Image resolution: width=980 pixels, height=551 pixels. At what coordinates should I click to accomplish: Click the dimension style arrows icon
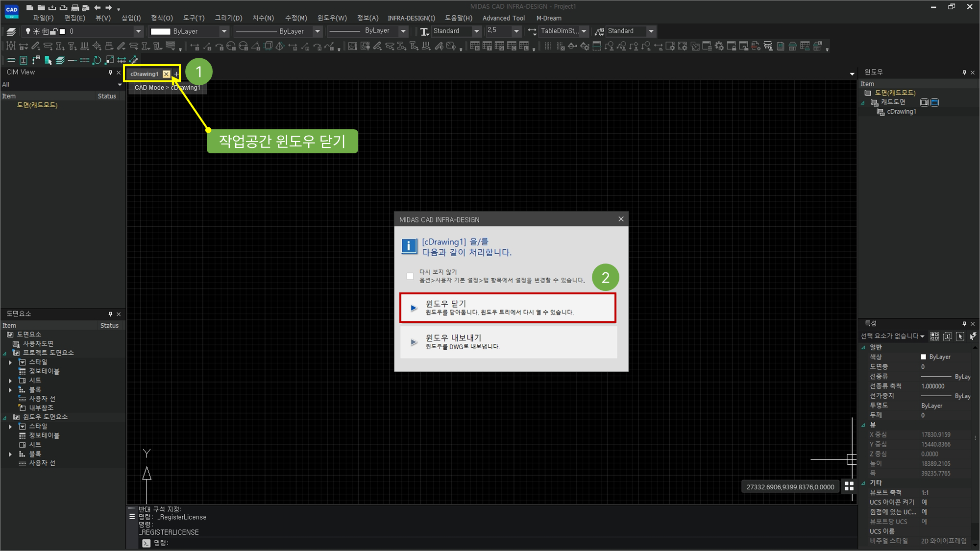coord(532,31)
